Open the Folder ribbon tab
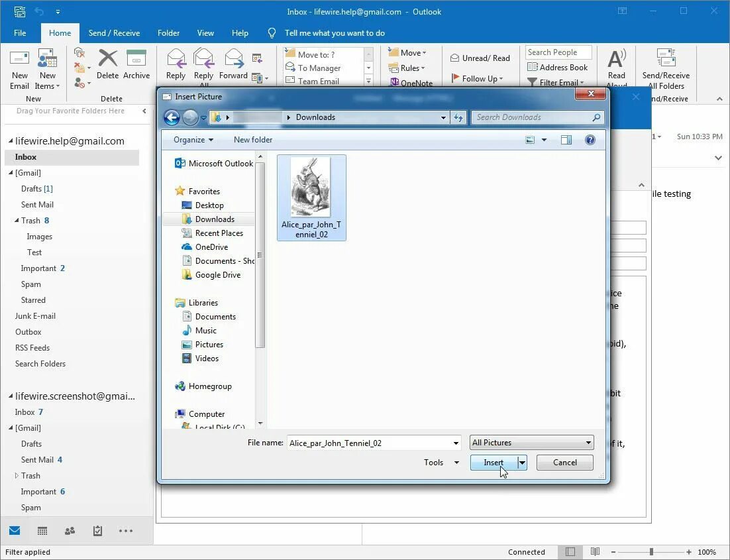Screen dimensions: 730x560 point(168,33)
